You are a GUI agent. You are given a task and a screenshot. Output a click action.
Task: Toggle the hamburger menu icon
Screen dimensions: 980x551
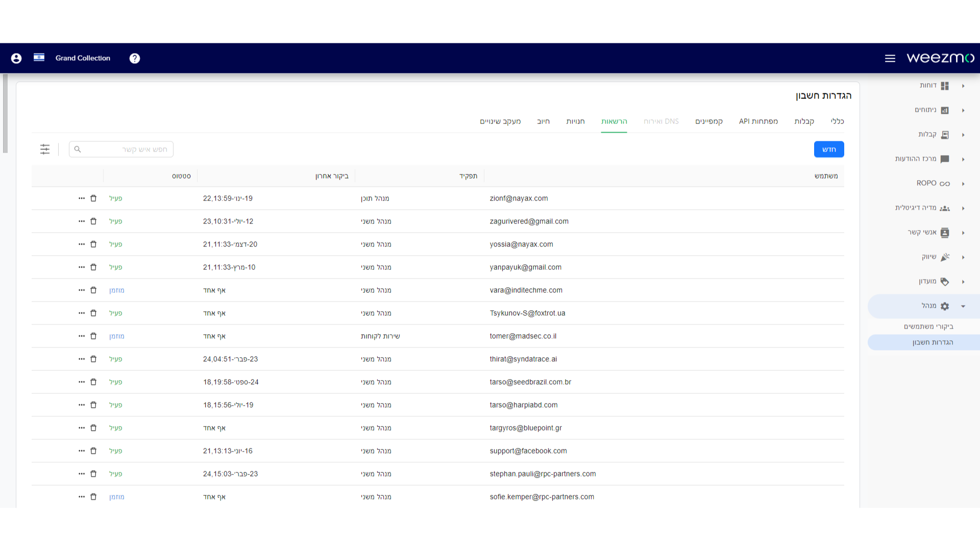(x=890, y=58)
